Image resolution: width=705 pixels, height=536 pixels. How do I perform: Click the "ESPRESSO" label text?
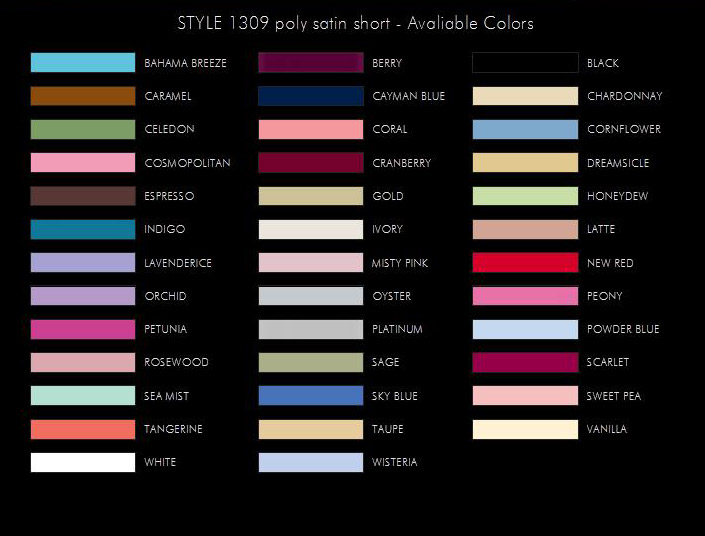169,196
